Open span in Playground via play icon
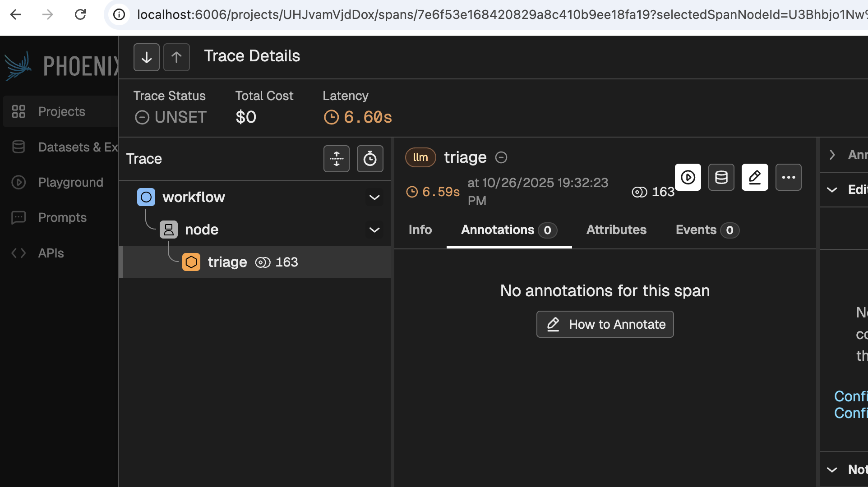Viewport: 868px width, 487px height. (688, 177)
